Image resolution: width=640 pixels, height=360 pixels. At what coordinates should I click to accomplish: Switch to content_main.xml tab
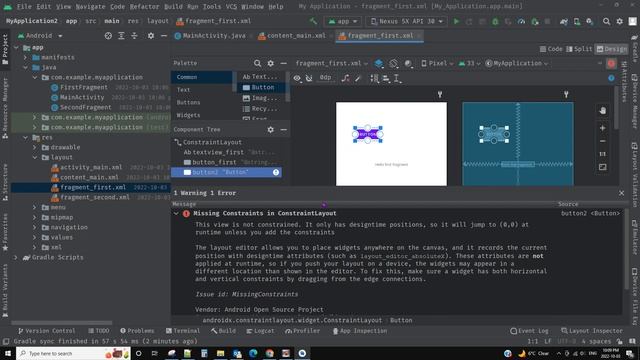(x=293, y=36)
